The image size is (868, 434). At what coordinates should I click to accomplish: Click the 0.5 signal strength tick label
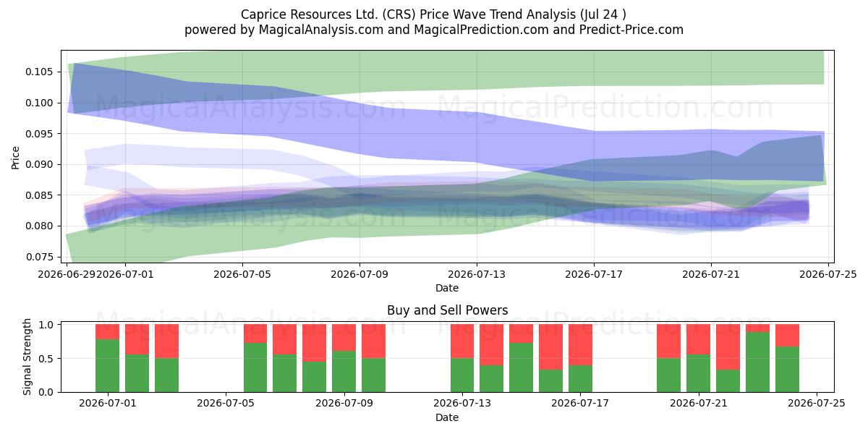pos(48,359)
